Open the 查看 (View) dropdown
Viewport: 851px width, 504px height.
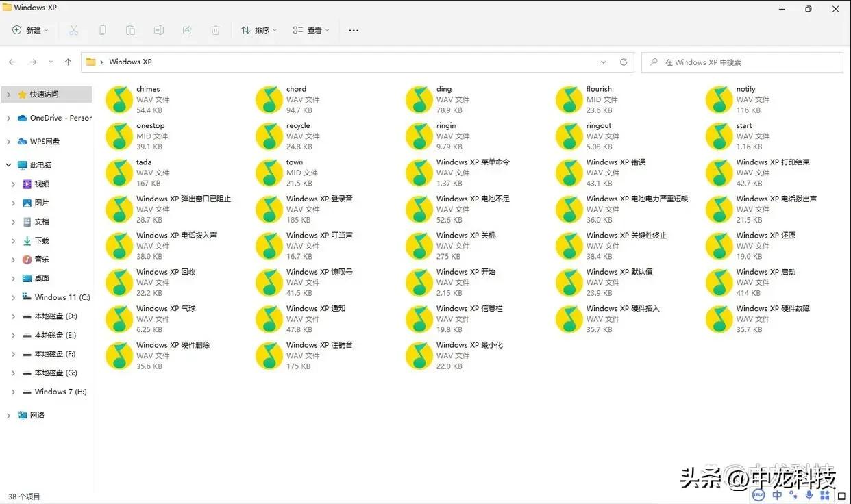point(310,30)
